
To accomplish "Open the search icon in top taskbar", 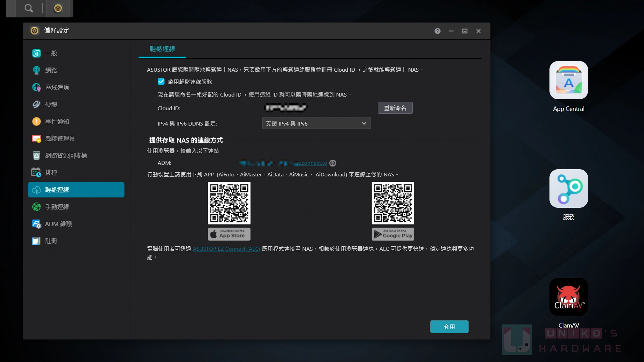I will [x=29, y=8].
